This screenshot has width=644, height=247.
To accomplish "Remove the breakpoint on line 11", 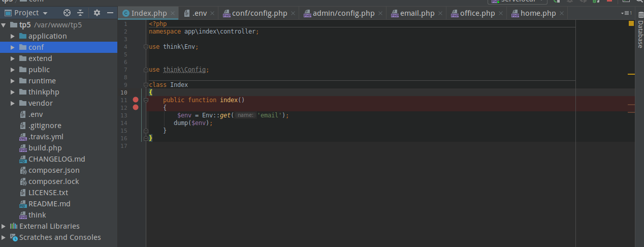I will tap(136, 100).
